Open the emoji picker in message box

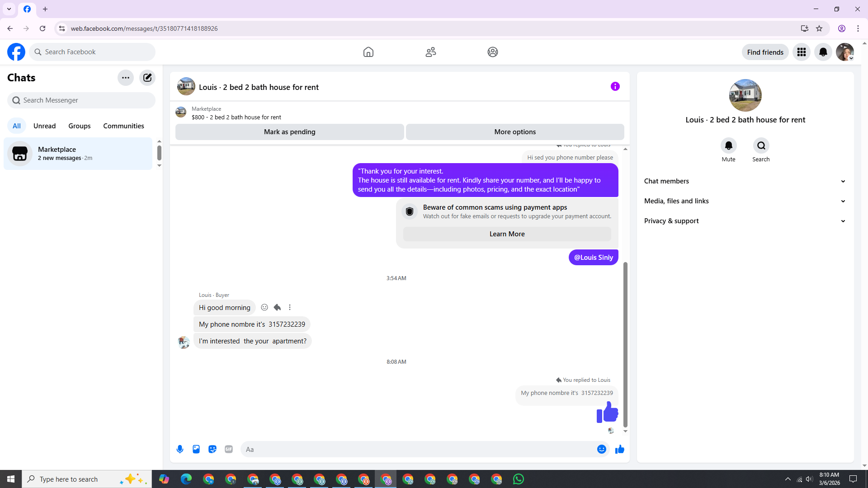601,449
